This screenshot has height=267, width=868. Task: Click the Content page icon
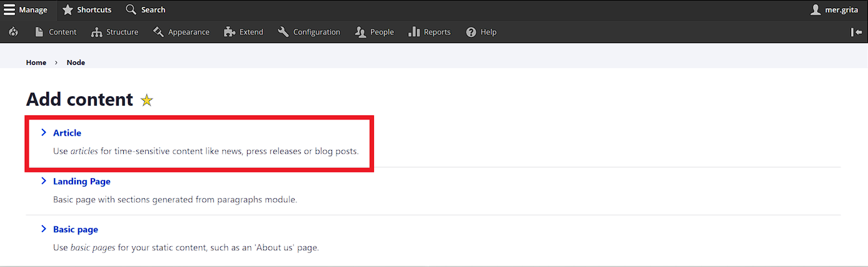pos(39,32)
